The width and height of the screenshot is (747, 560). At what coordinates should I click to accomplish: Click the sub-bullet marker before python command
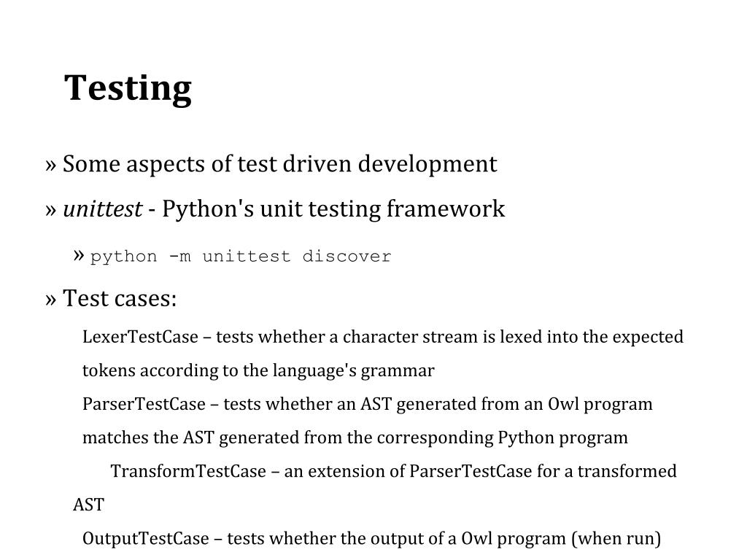pos(79,256)
